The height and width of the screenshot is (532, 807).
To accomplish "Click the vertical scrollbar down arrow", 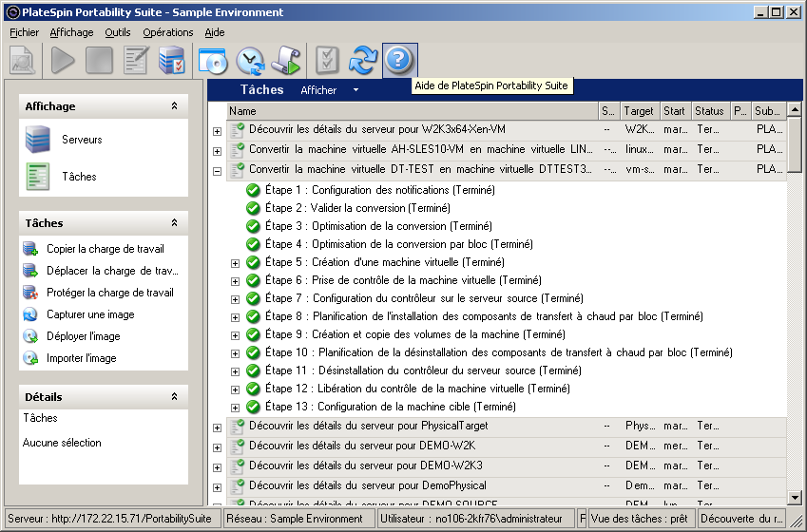I will click(x=795, y=498).
